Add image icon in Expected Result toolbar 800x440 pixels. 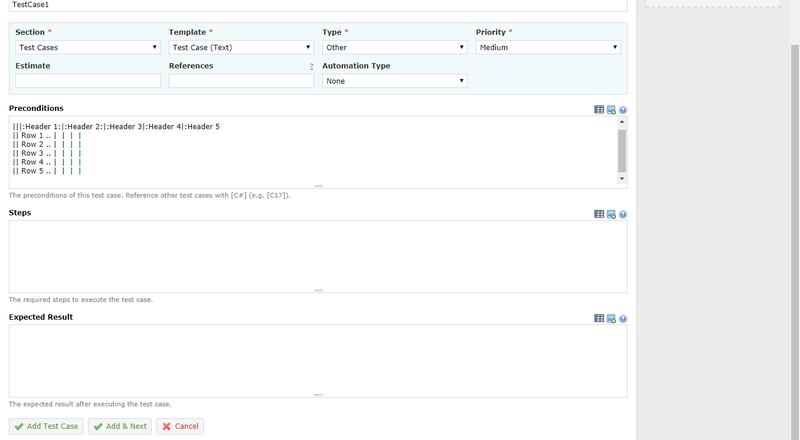click(x=611, y=319)
